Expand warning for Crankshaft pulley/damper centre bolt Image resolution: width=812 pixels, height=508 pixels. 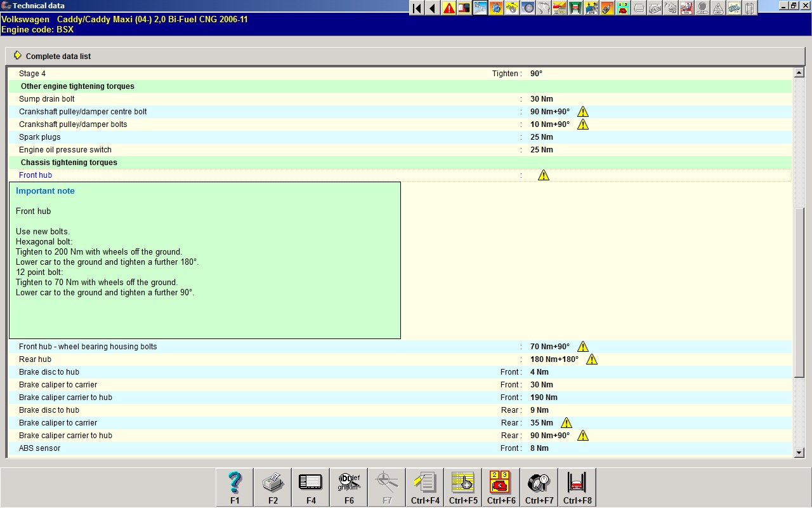(x=583, y=112)
